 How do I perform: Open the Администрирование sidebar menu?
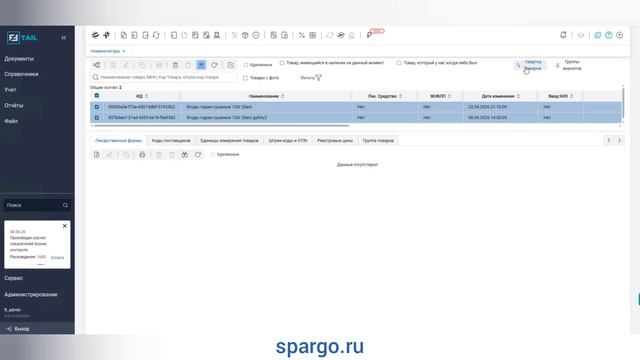click(31, 295)
